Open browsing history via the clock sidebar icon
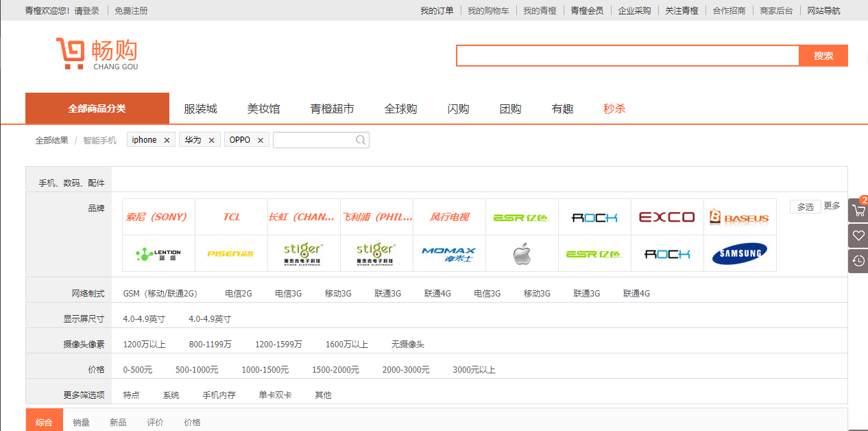 click(858, 261)
